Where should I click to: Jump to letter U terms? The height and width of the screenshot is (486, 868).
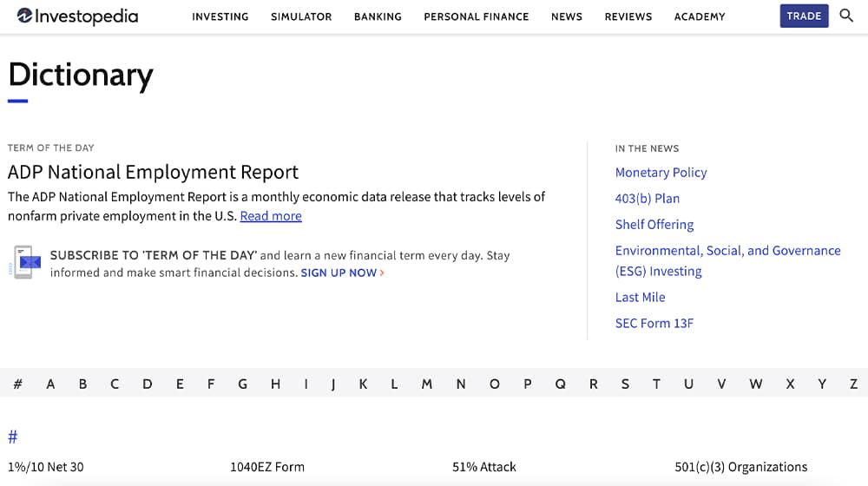pos(688,384)
